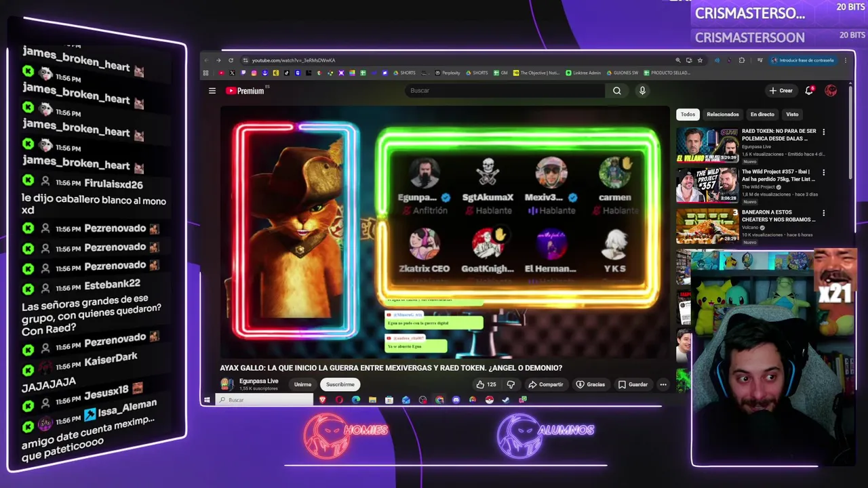
Task: Open options for BANEARON A ESTOS CHEATERS video
Action: [823, 213]
